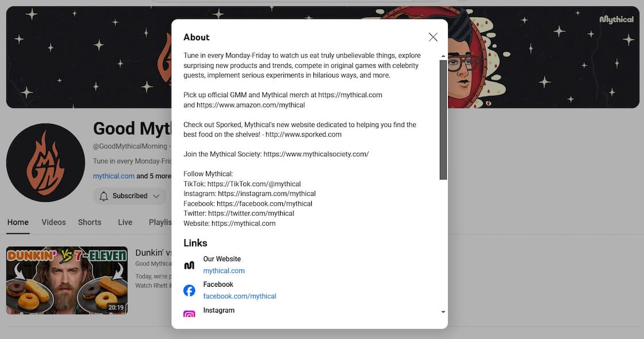Close the About dialog with X

click(x=433, y=37)
